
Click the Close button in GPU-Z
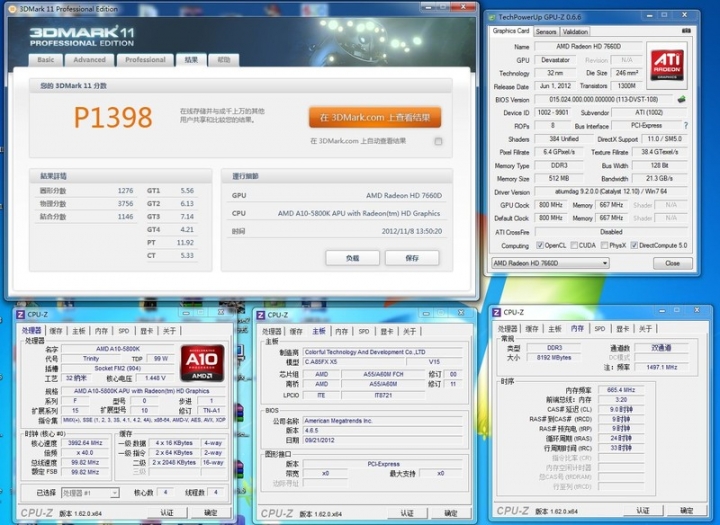click(x=672, y=263)
